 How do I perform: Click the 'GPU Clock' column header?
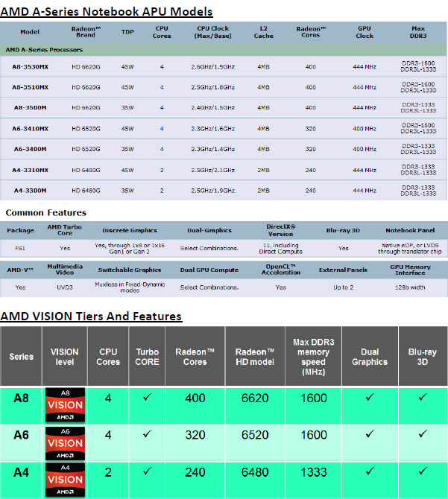tap(365, 32)
